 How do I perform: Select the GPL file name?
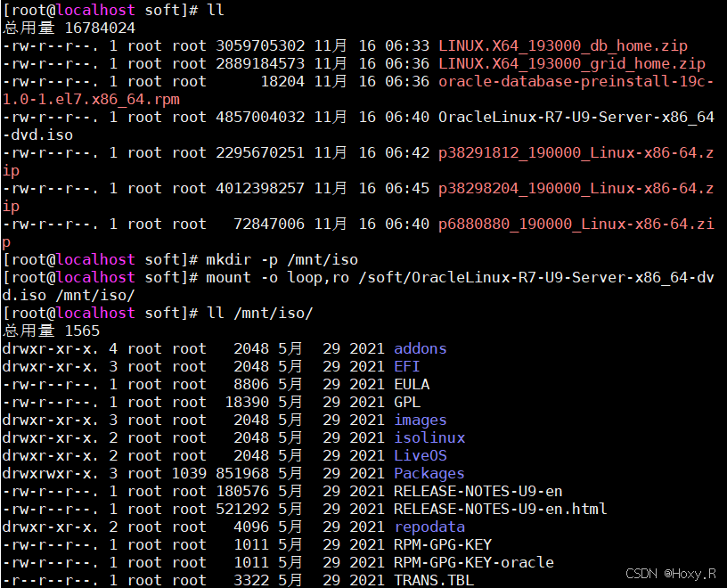point(407,403)
